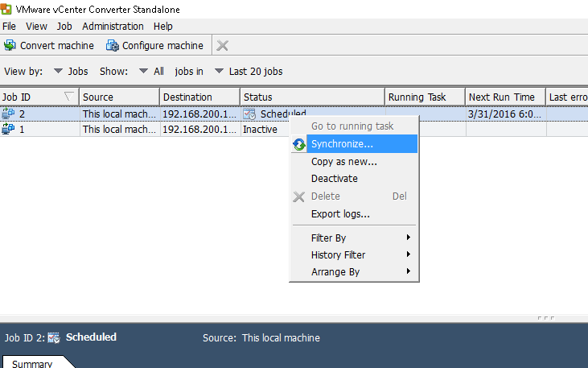The height and width of the screenshot is (368, 588).
Task: Select Deactivate in the context menu
Action: click(335, 178)
